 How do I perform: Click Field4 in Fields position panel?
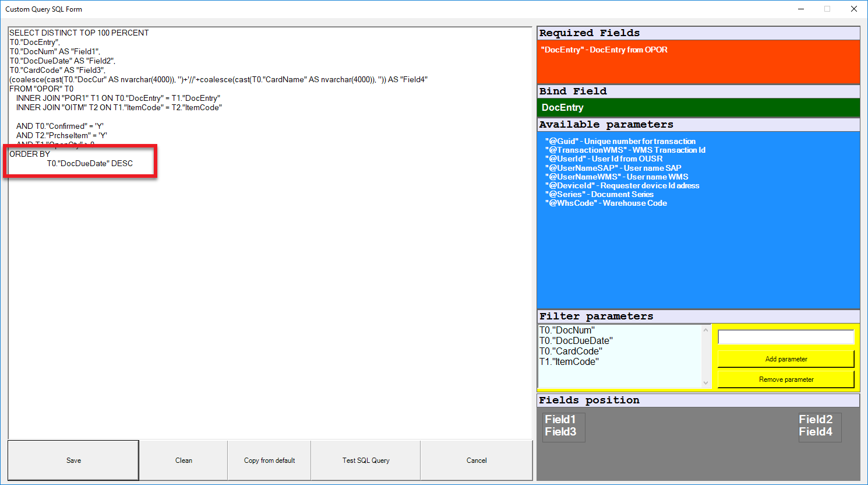coord(815,432)
